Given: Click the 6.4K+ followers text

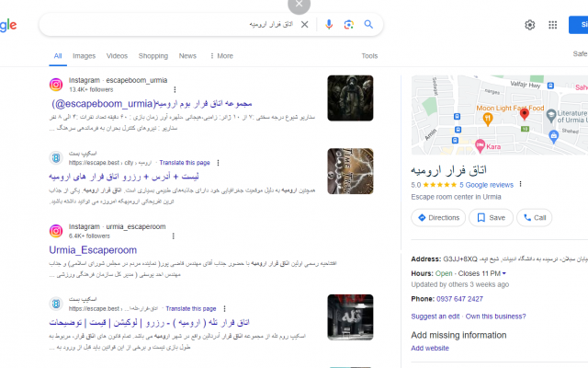Looking at the screenshot, I should pyautogui.click(x=89, y=236).
